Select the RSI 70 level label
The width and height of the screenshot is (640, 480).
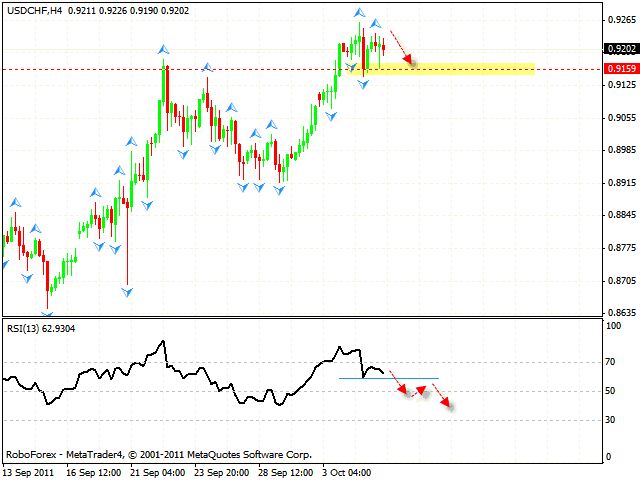tap(608, 362)
